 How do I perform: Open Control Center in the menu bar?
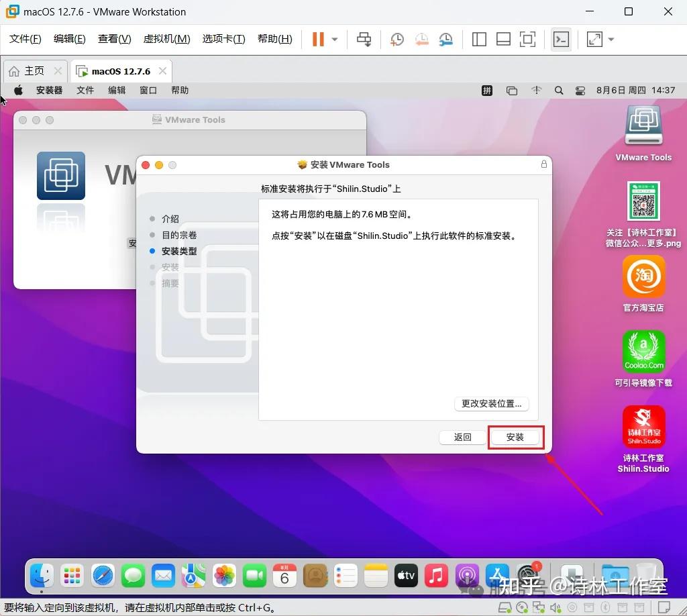coord(580,91)
